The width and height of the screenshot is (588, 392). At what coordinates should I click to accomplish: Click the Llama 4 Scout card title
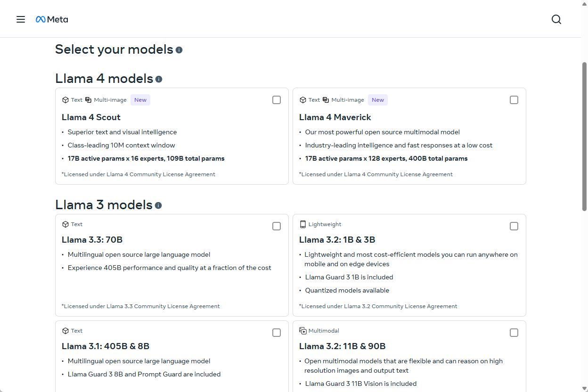point(91,117)
